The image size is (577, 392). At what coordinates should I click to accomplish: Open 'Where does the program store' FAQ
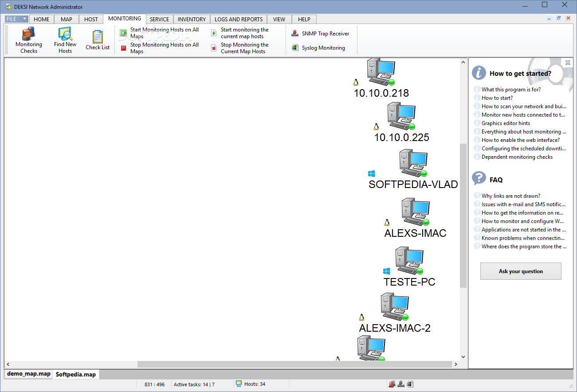tap(524, 246)
